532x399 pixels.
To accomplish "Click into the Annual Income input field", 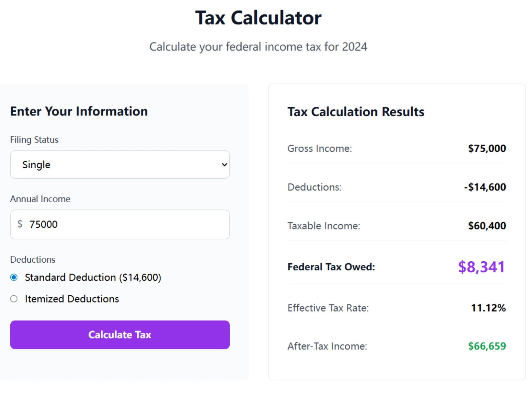I will (x=126, y=224).
